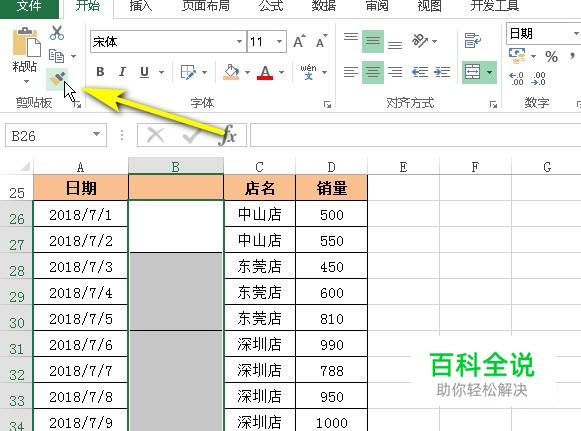Click the Name Box showing B26

pos(56,135)
